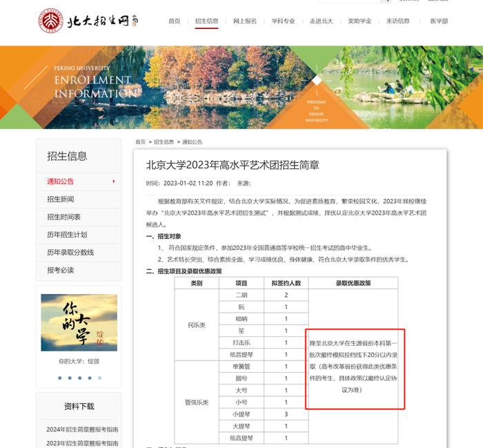Open the 医学部 navigation link
Screen dimensions: 483x448
[439, 21]
